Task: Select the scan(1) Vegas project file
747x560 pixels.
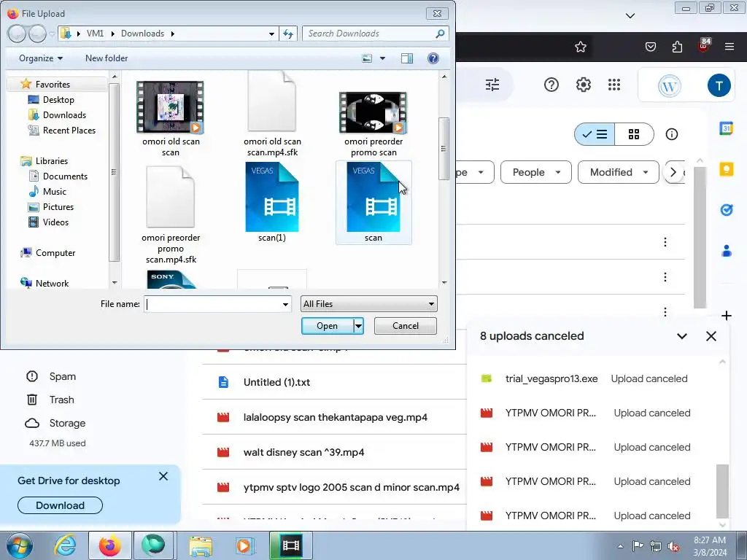Action: (272, 203)
